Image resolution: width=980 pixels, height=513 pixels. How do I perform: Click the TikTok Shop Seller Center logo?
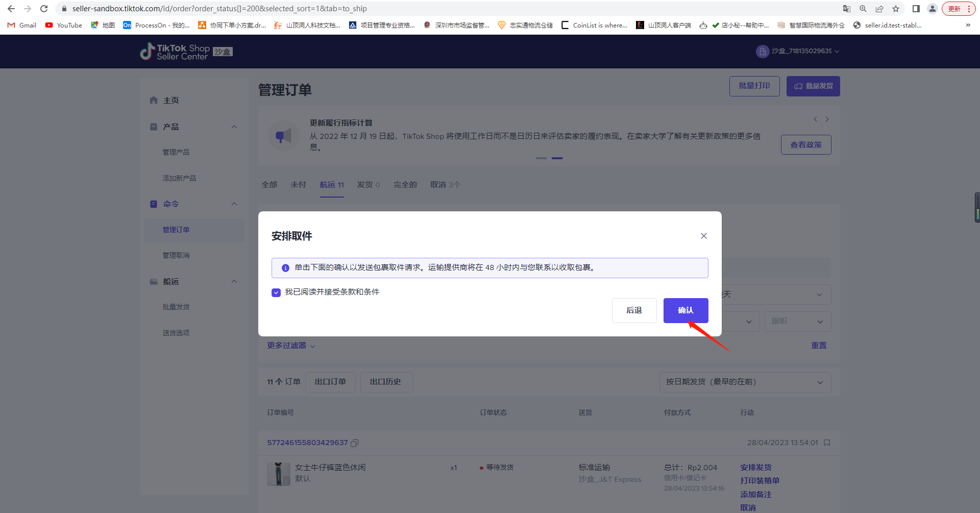click(175, 52)
